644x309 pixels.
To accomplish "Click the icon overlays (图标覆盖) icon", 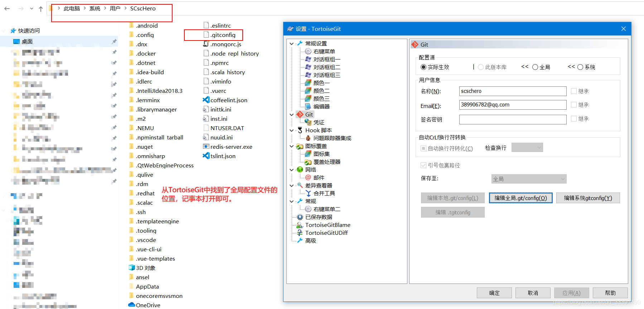I will [x=300, y=146].
